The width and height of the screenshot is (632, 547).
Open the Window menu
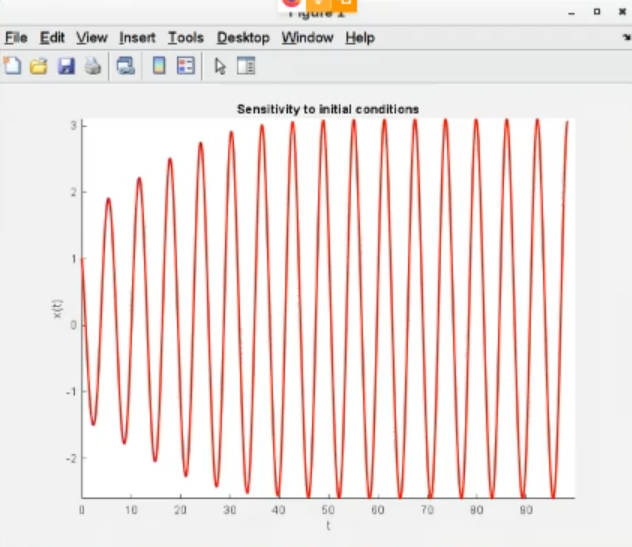tap(307, 38)
